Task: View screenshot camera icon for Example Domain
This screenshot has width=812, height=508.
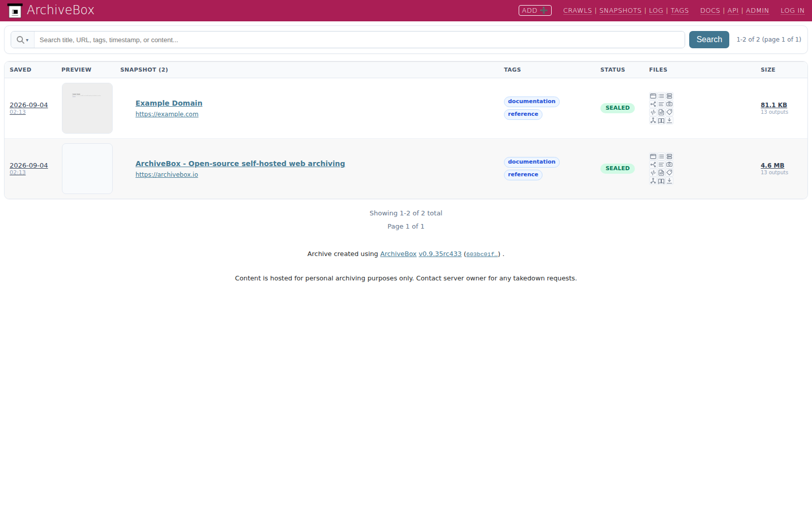Action: tap(669, 104)
